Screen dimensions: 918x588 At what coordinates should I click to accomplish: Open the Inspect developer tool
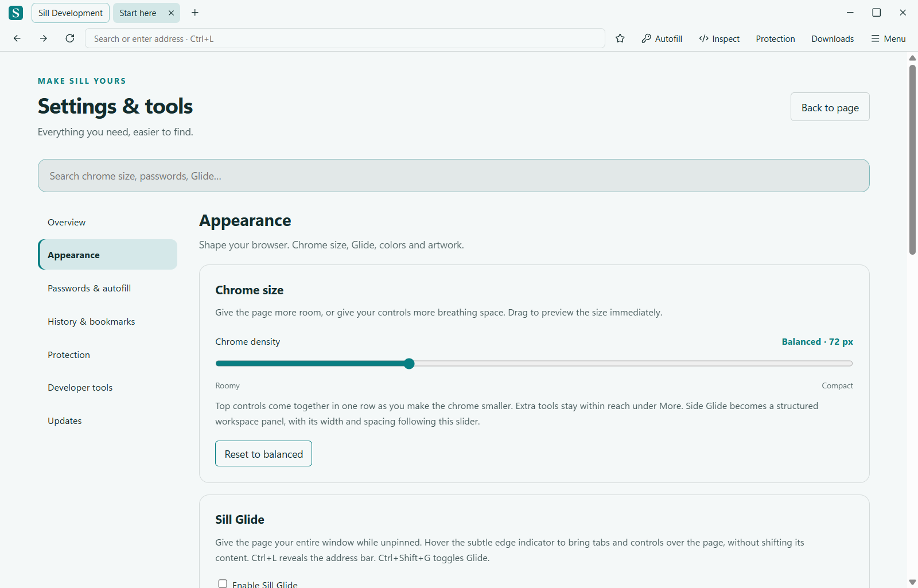tap(719, 38)
